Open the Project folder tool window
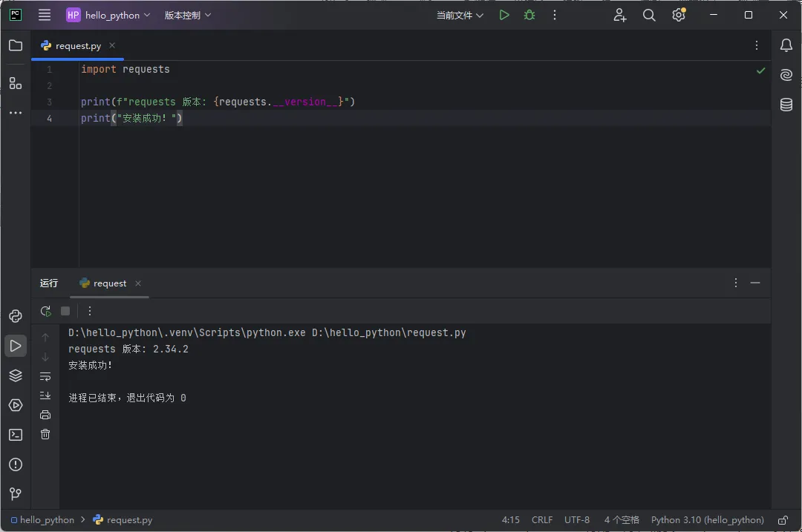Viewport: 802px width, 532px height. tap(16, 45)
